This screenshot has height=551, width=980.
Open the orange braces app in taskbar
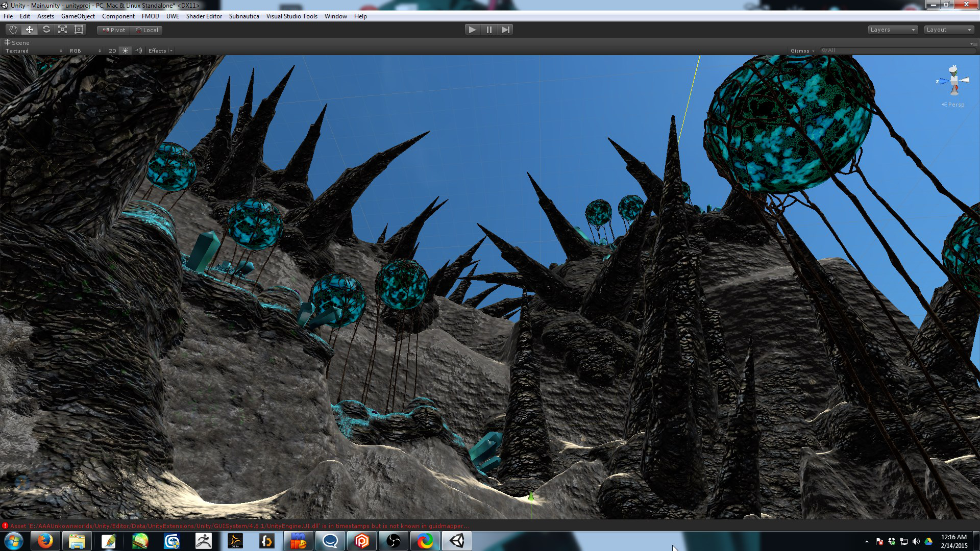267,541
